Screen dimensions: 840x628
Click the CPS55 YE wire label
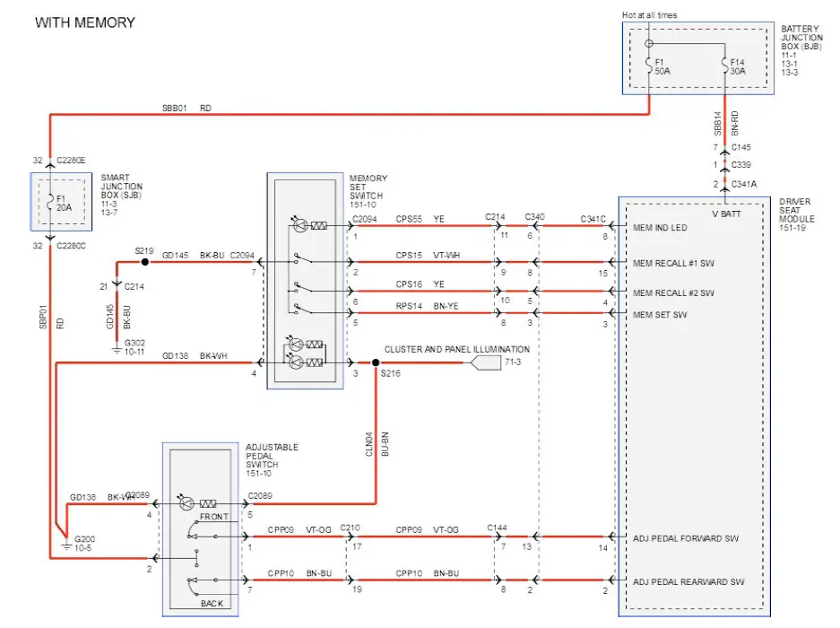click(420, 219)
